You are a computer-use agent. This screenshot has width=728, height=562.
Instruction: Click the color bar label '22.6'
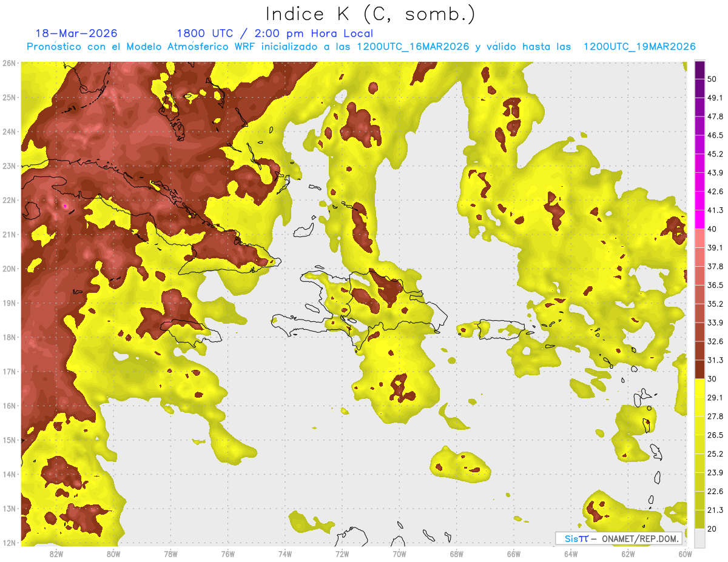tap(715, 492)
